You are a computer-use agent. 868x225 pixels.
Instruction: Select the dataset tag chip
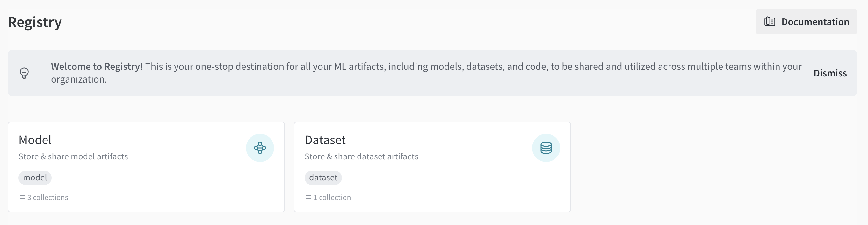click(x=323, y=178)
